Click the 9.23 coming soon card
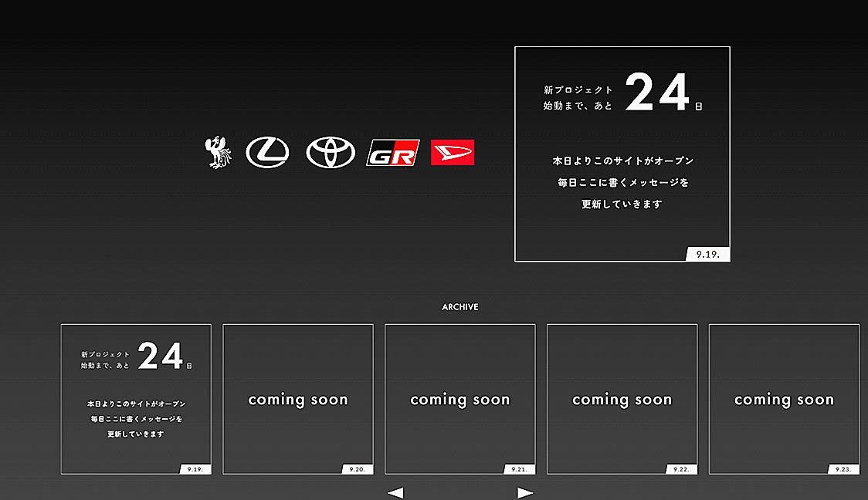Image resolution: width=868 pixels, height=500 pixels. click(x=784, y=400)
